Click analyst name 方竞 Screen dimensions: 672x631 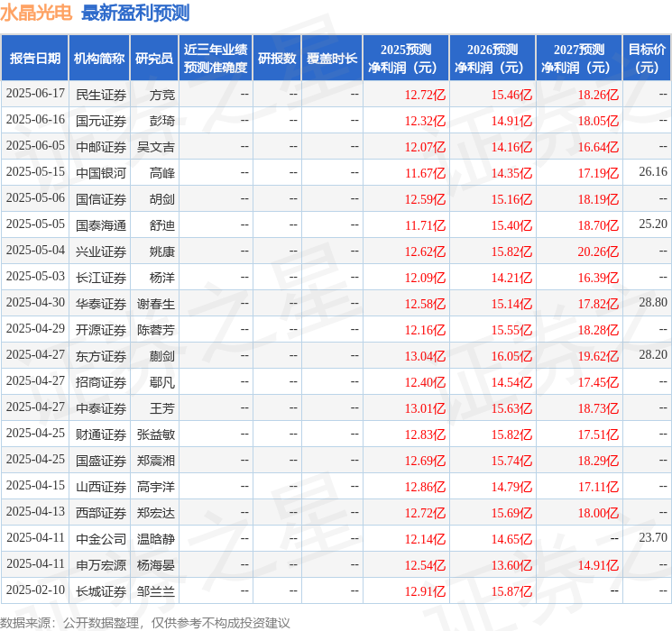(x=162, y=95)
